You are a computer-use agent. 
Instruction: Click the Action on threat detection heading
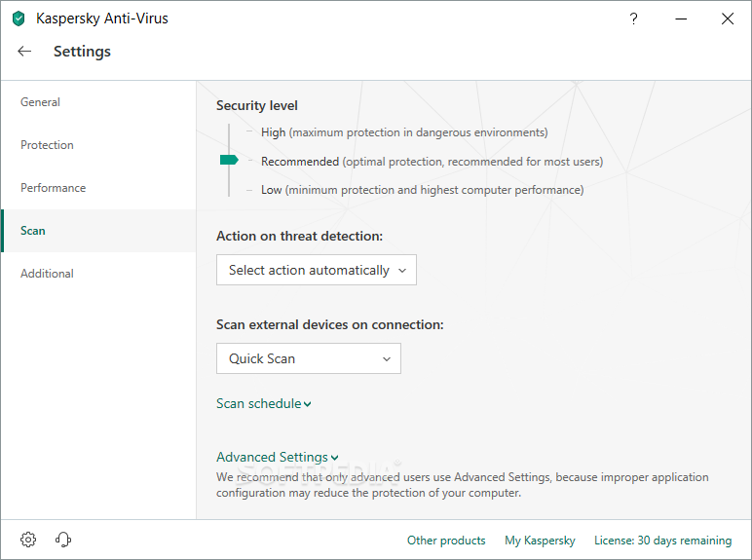click(299, 236)
